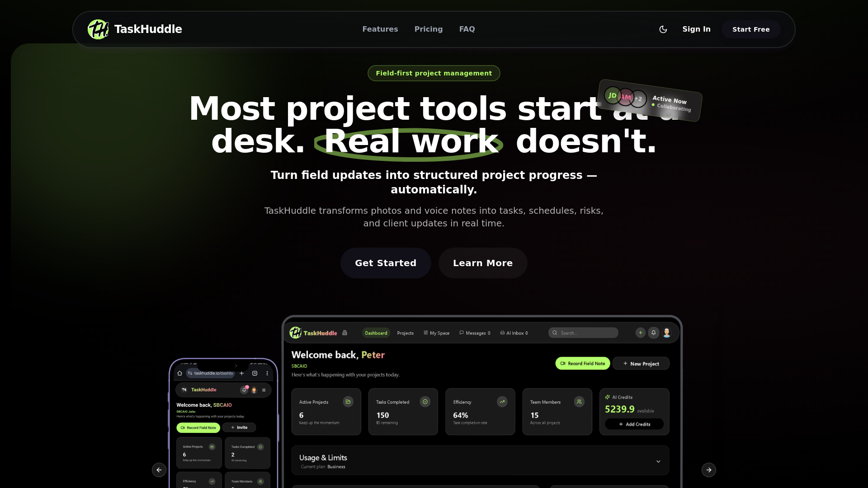Click the Team Members people icon
The height and width of the screenshot is (488, 868).
579,402
